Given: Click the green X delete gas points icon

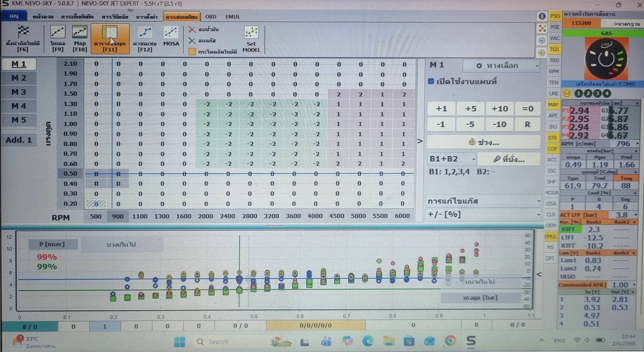Looking at the screenshot, I should [192, 41].
